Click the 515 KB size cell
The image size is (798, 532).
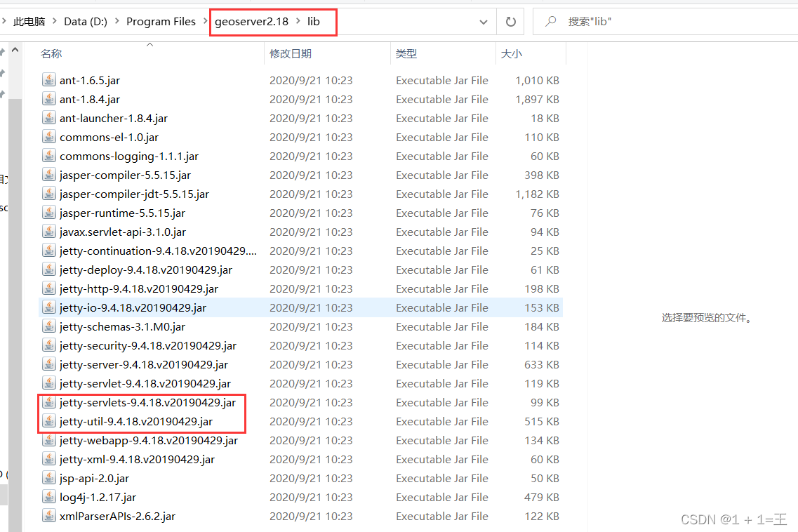coord(542,422)
